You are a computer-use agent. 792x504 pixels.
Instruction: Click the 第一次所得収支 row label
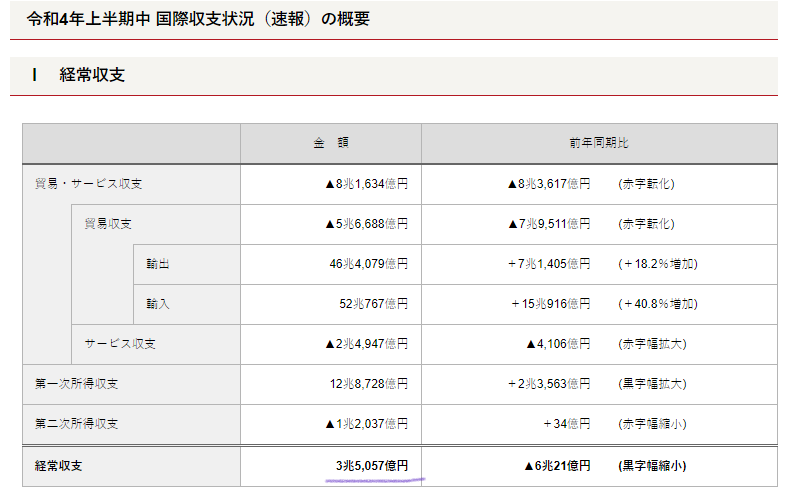(x=76, y=384)
